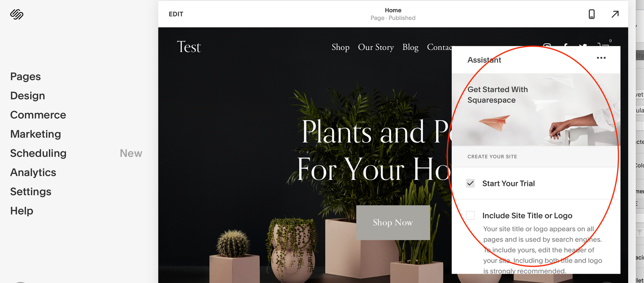Open the Design menu
This screenshot has height=283, width=644.
pyautogui.click(x=27, y=96)
